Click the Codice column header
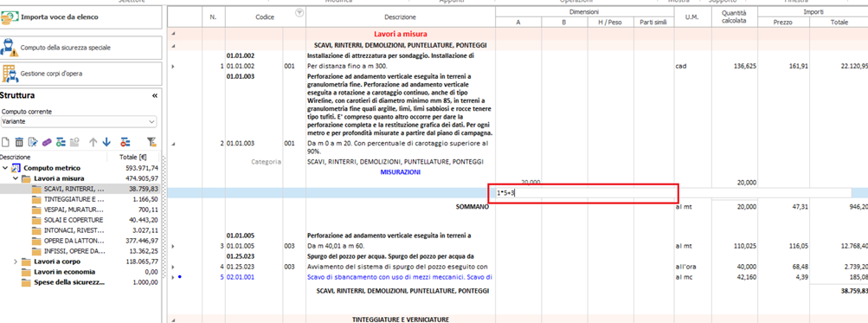The height and width of the screenshot is (323, 868). 265,17
